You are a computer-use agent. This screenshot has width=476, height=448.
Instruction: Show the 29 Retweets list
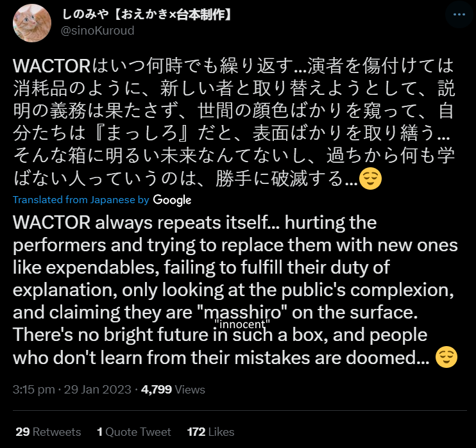pyautogui.click(x=48, y=432)
